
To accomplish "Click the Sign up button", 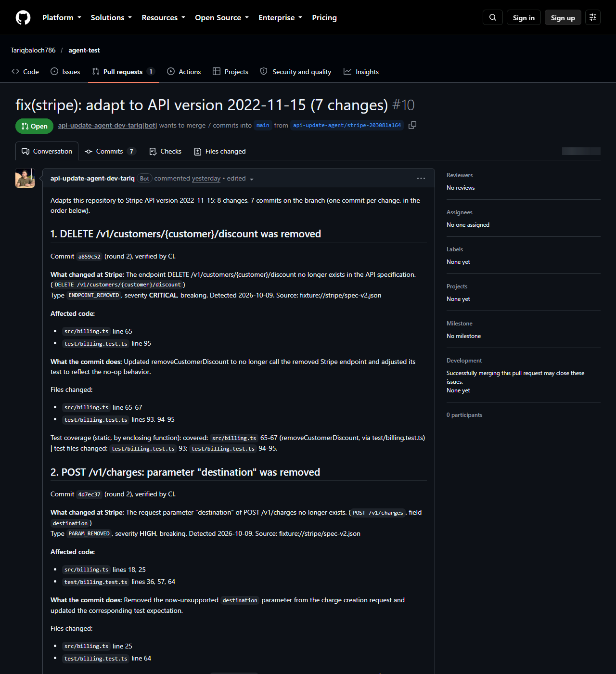I will click(x=563, y=17).
